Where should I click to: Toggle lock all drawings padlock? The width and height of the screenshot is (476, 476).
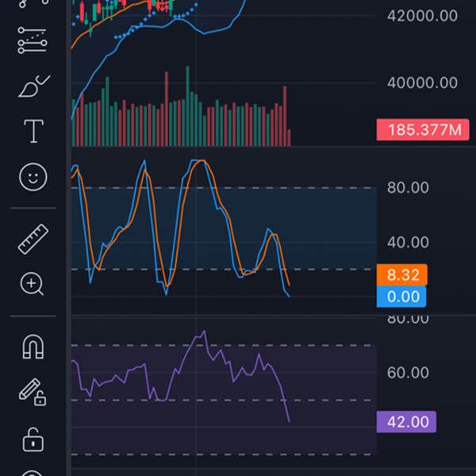(x=33, y=440)
